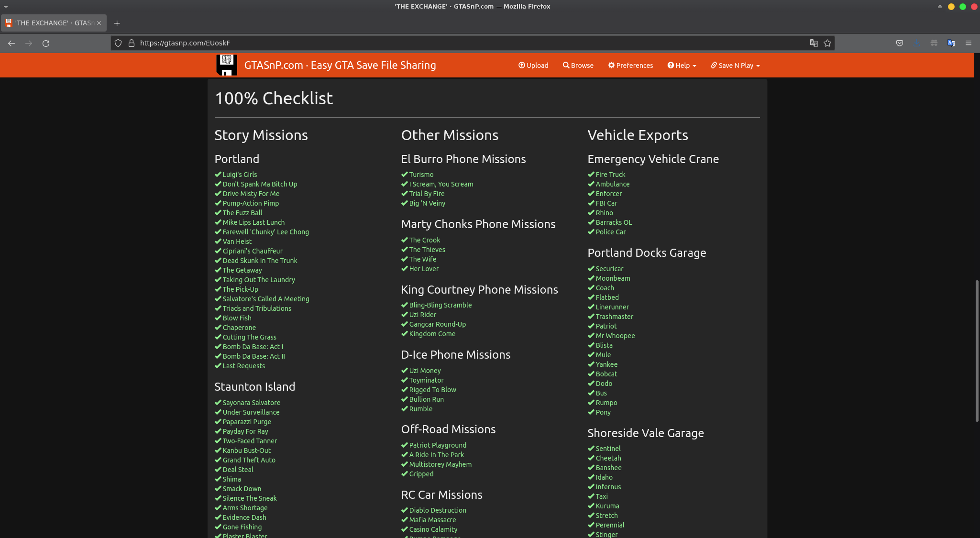The height and width of the screenshot is (538, 980).
Task: Go back with the back arrow
Action: click(x=11, y=43)
